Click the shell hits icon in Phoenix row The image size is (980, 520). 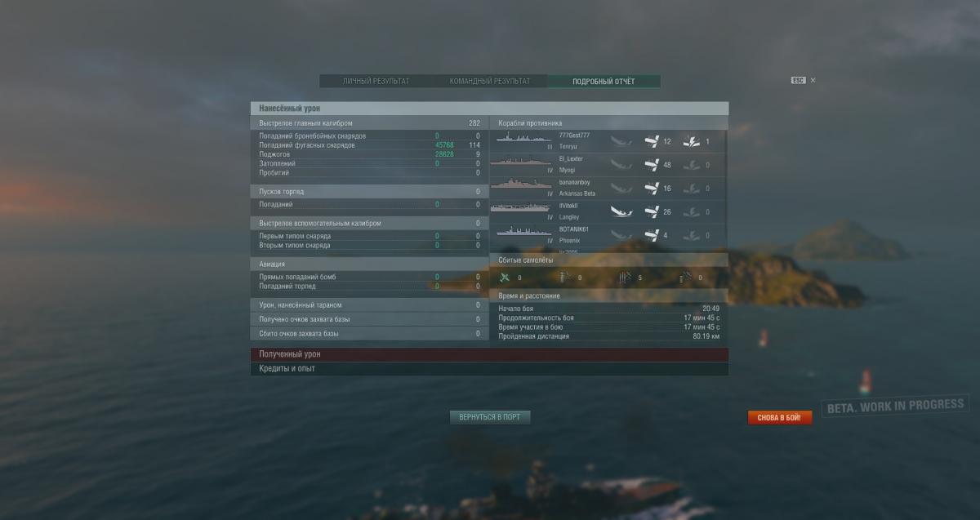pos(651,236)
